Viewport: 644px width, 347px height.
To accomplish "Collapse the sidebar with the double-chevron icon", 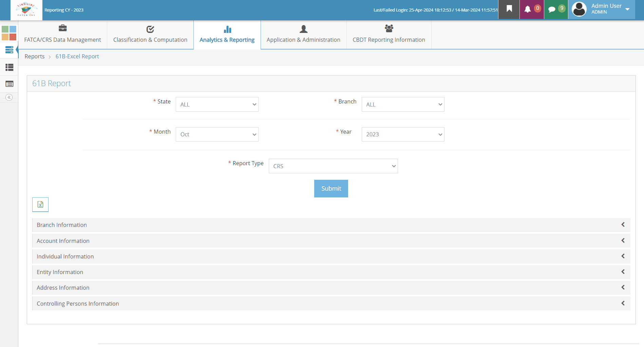I will pos(9,97).
